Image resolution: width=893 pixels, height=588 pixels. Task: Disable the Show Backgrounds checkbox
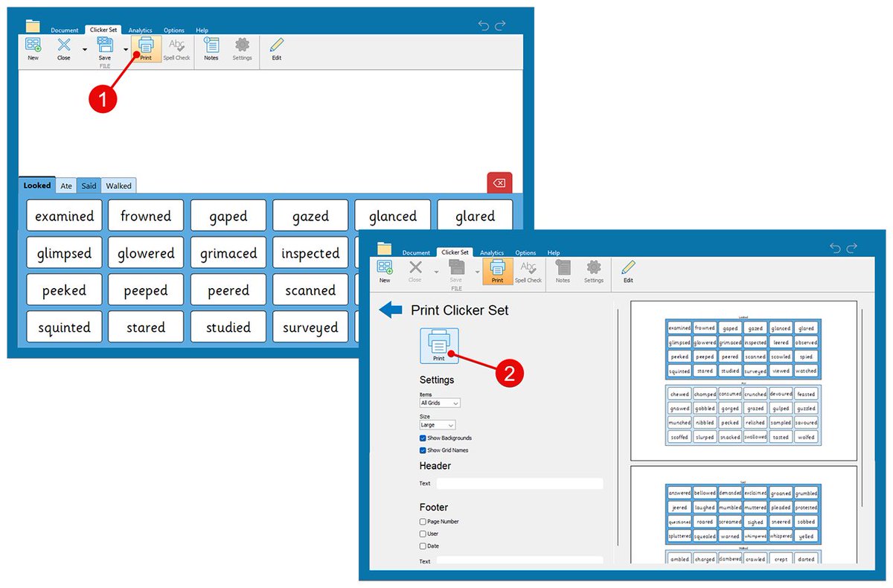point(423,438)
